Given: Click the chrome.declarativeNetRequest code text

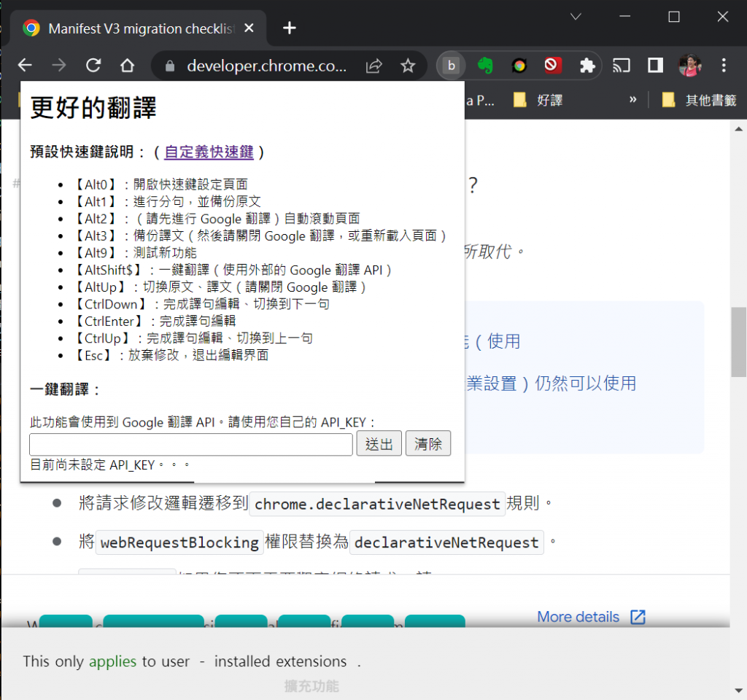Looking at the screenshot, I should click(377, 504).
